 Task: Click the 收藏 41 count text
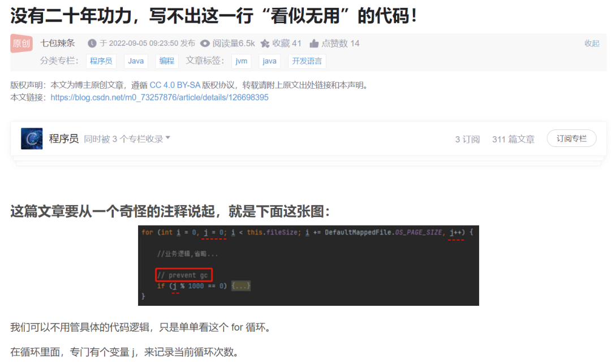[x=287, y=43]
